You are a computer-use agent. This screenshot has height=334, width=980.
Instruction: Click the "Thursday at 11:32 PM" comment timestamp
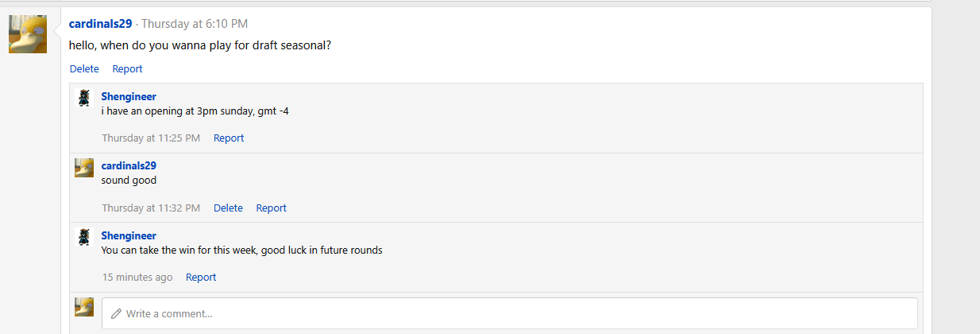[x=151, y=208]
